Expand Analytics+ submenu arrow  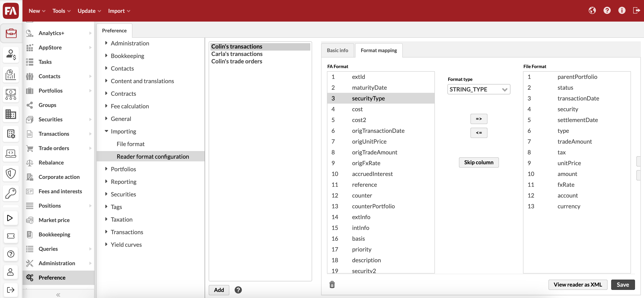(90, 33)
